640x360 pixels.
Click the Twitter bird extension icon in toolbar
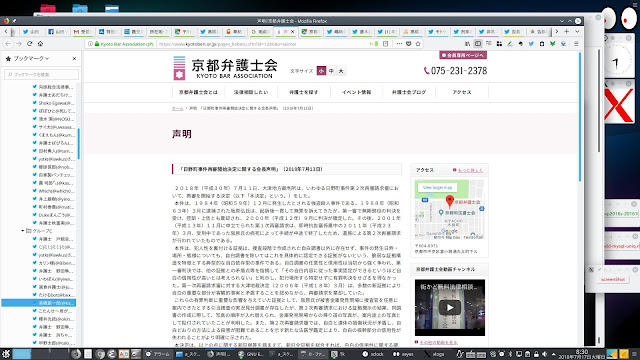531,44
